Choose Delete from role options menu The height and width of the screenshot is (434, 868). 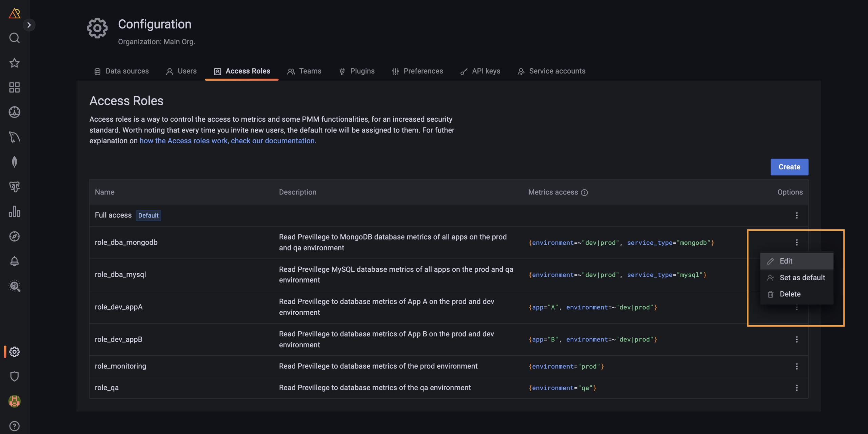(x=790, y=294)
